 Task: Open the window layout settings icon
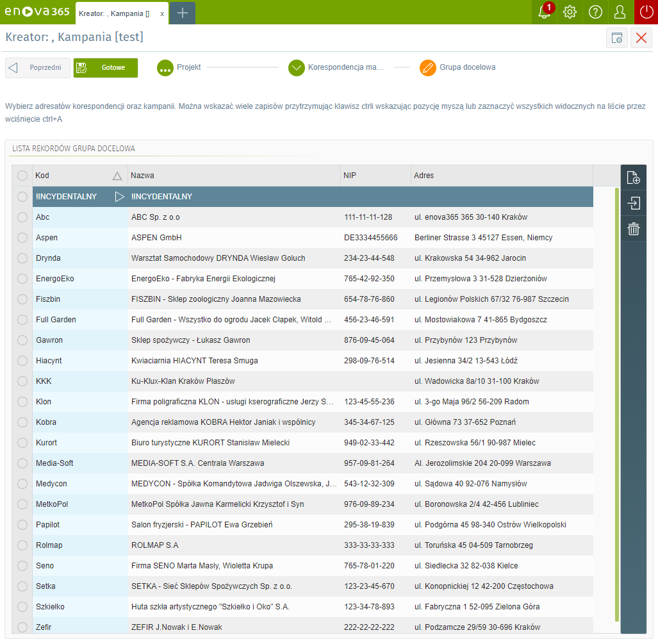coord(617,38)
